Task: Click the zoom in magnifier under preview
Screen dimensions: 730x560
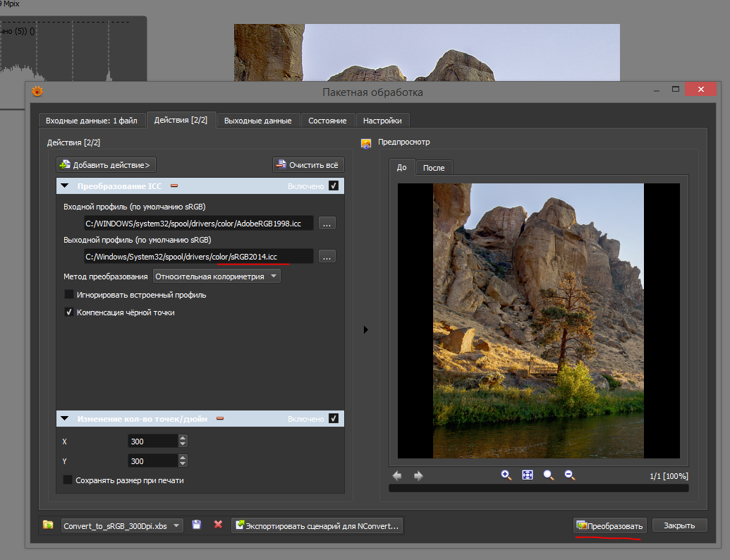Action: tap(506, 475)
